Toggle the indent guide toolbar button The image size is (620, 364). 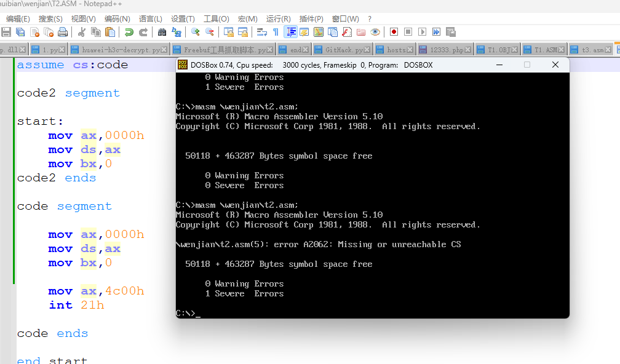click(x=291, y=32)
